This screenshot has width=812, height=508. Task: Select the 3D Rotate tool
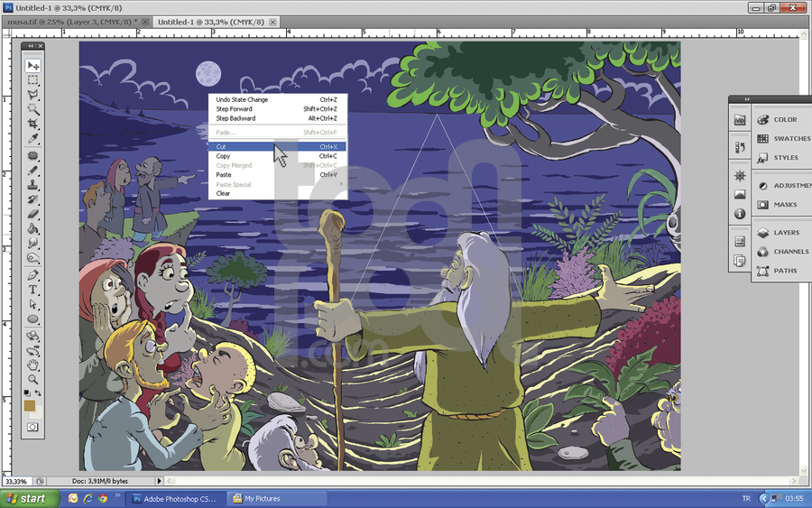click(32, 336)
